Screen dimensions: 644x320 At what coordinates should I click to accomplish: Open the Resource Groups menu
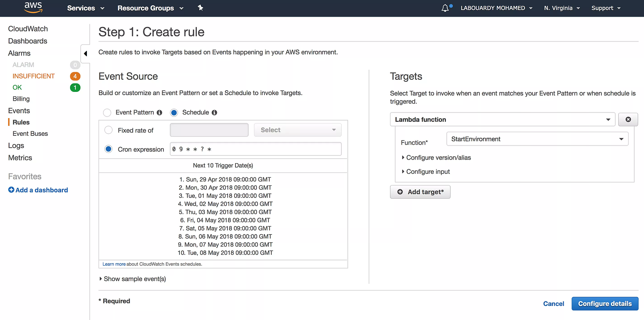(x=151, y=8)
